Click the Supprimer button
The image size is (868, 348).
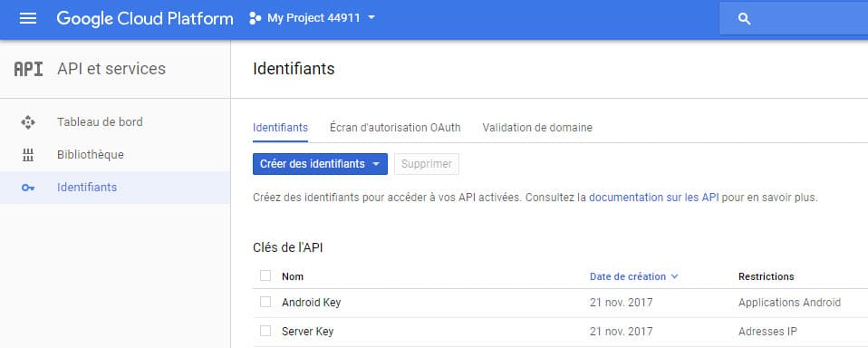point(427,164)
